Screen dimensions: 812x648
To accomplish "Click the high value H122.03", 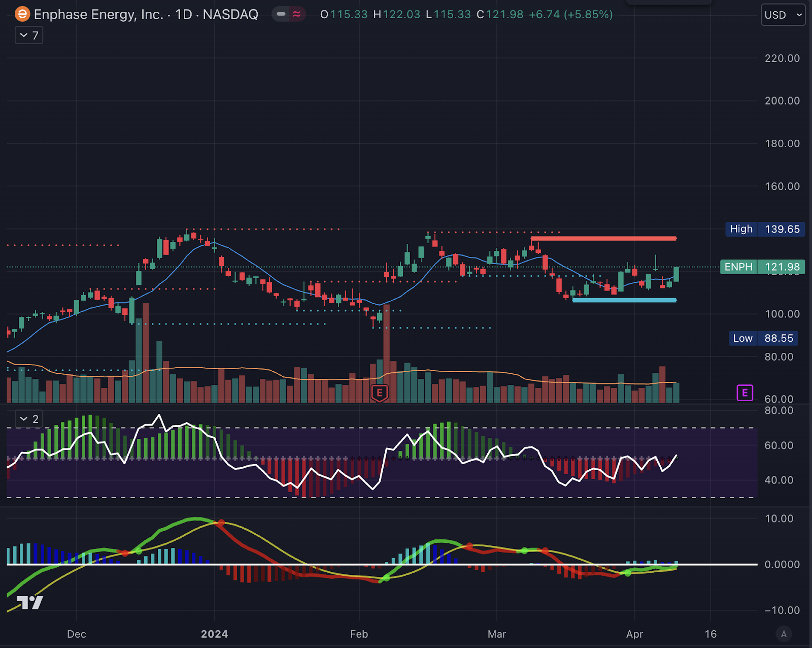I will coord(397,15).
